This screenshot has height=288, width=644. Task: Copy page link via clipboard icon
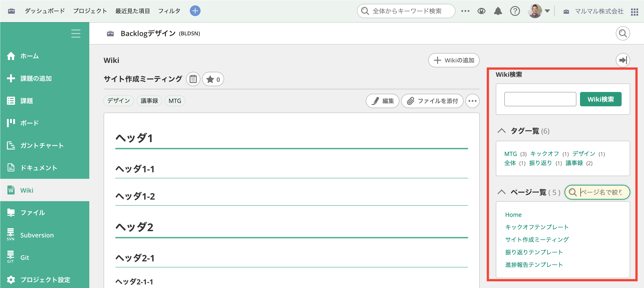[x=193, y=79]
